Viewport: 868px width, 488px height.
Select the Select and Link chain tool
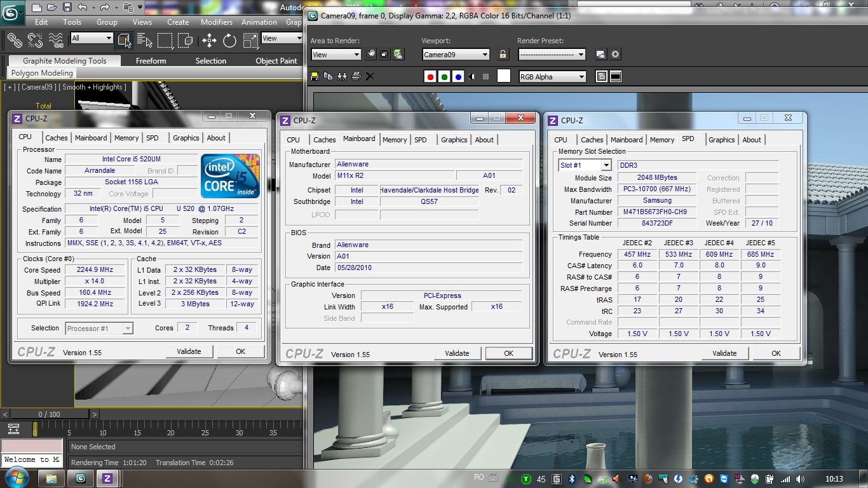click(14, 41)
